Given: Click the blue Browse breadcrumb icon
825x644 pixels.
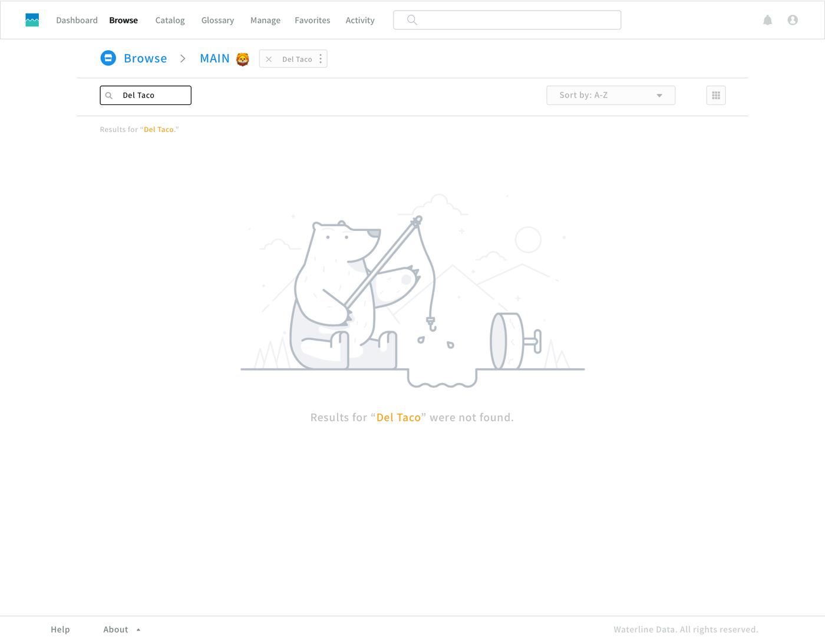Looking at the screenshot, I should [x=108, y=58].
